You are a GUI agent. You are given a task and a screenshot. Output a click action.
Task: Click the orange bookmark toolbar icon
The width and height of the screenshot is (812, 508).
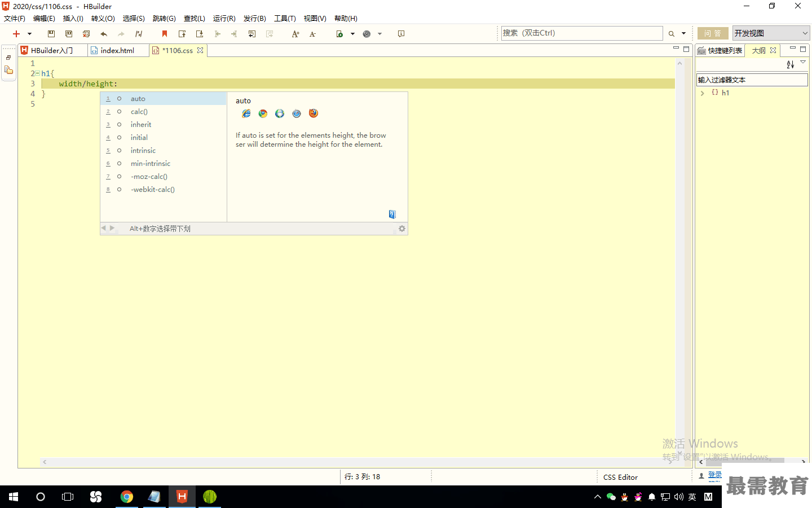[x=165, y=34]
